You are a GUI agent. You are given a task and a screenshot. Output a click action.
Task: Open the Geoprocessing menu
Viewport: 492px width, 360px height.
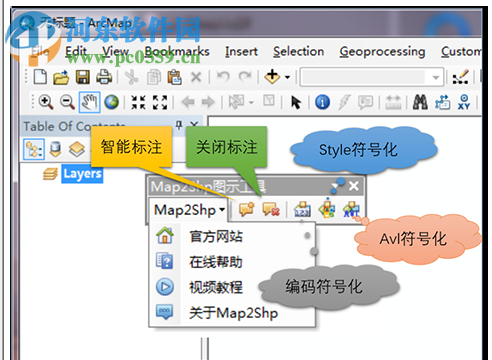point(382,52)
